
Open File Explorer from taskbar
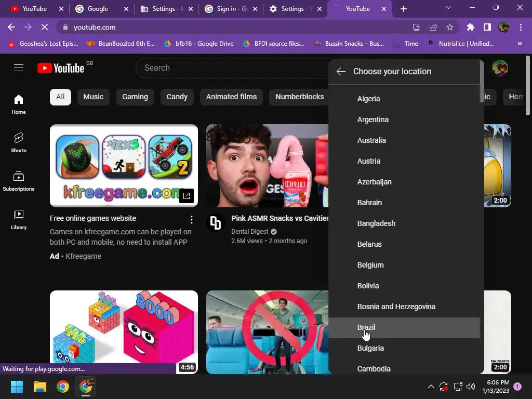[39, 387]
